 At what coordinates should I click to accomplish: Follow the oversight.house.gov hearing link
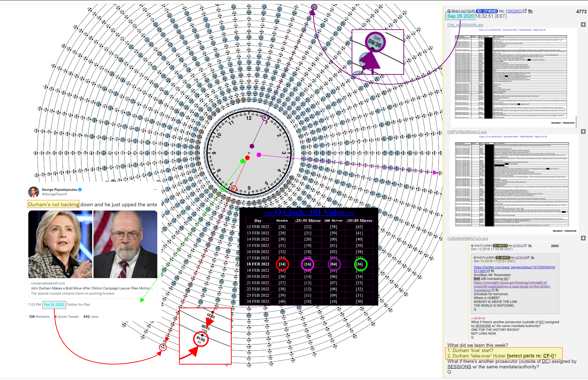click(x=512, y=286)
